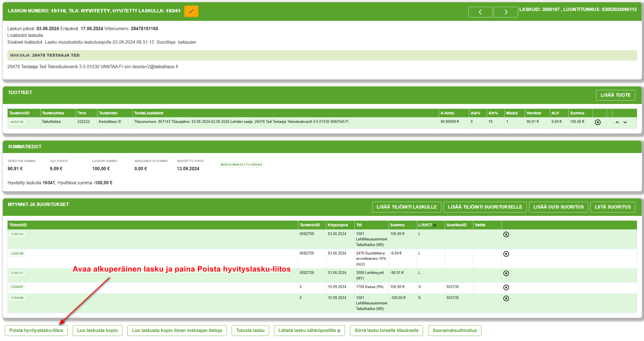Click LISÄÄ TILIÖINTI LASKULLE button

click(407, 207)
